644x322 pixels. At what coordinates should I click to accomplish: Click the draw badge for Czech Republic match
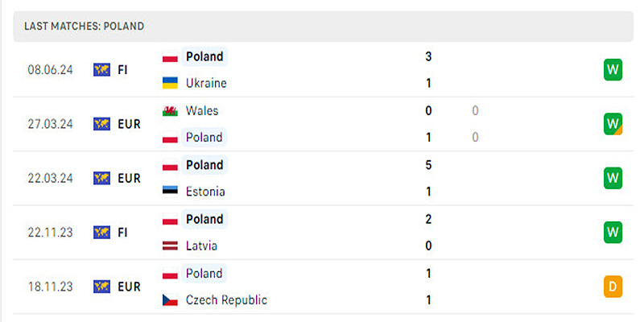[613, 286]
